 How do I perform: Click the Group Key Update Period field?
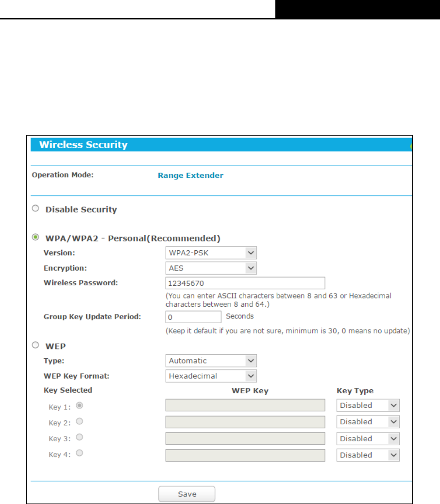click(193, 317)
